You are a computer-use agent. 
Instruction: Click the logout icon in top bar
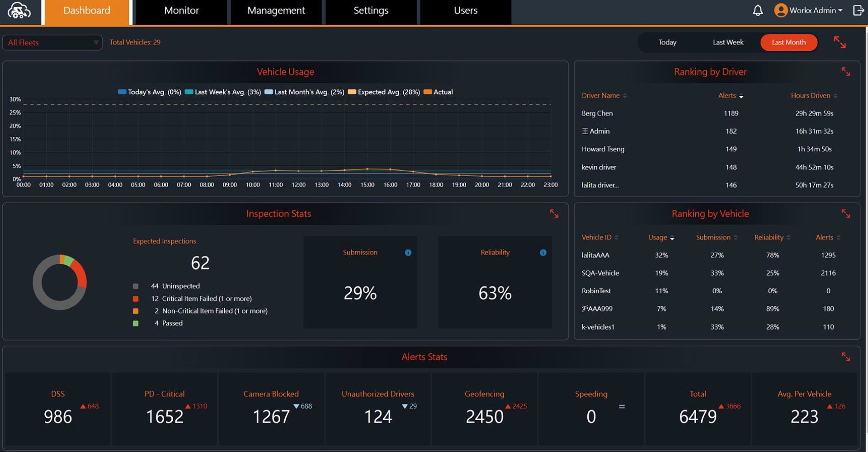pyautogui.click(x=858, y=10)
